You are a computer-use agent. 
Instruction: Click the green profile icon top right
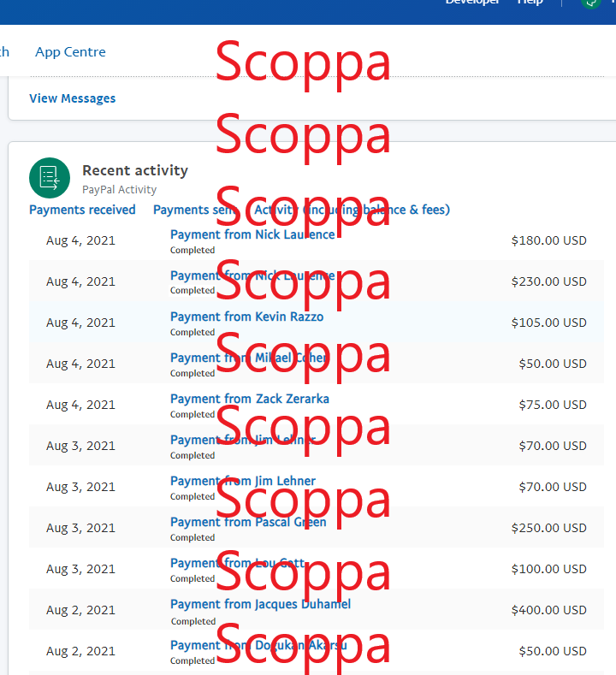pos(591,3)
